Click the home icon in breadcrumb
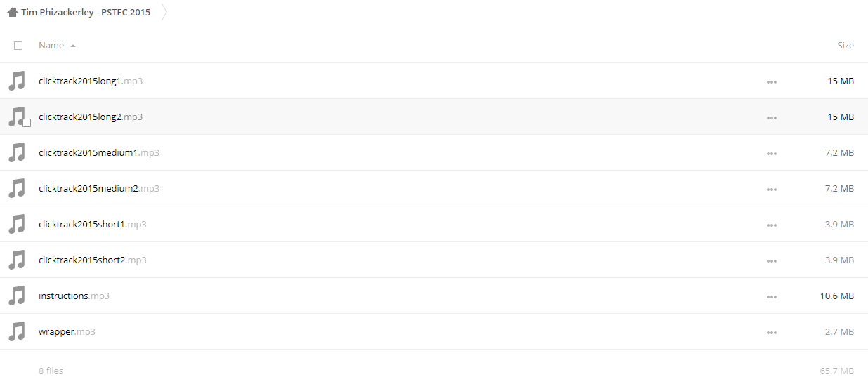 12,12
